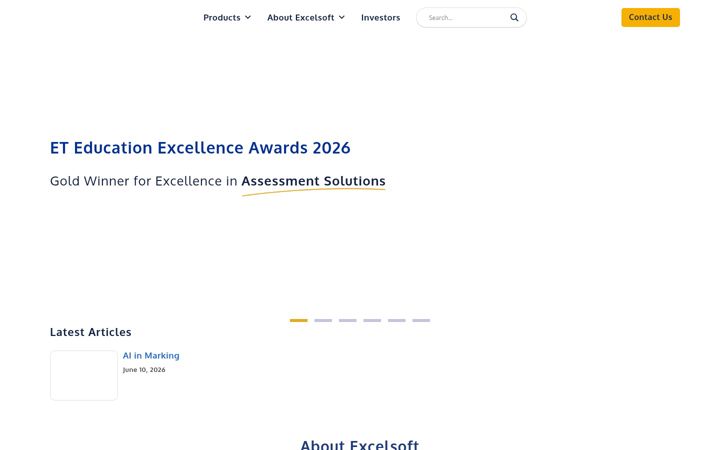Viewport: 720px width, 450px height.
Task: Click the Latest Articles heading
Action: click(90, 332)
